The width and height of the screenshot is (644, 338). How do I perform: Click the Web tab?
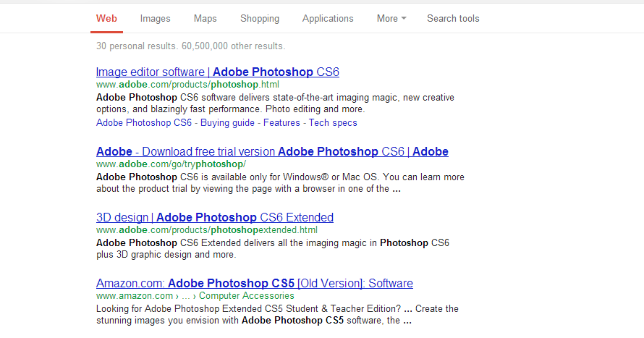(106, 19)
